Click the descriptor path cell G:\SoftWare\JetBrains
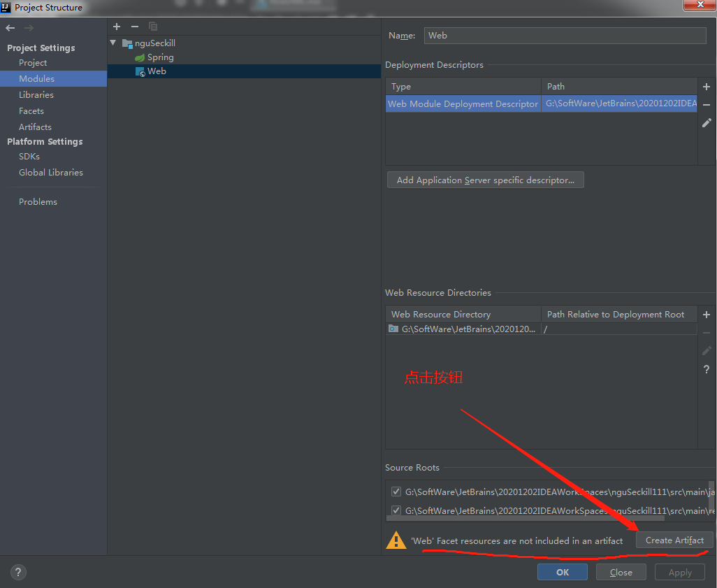 click(620, 104)
